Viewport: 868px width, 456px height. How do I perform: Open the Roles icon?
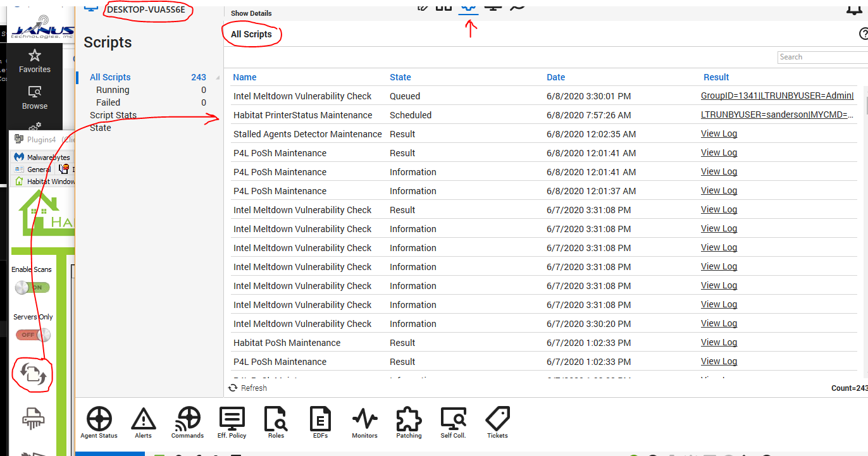click(x=276, y=419)
